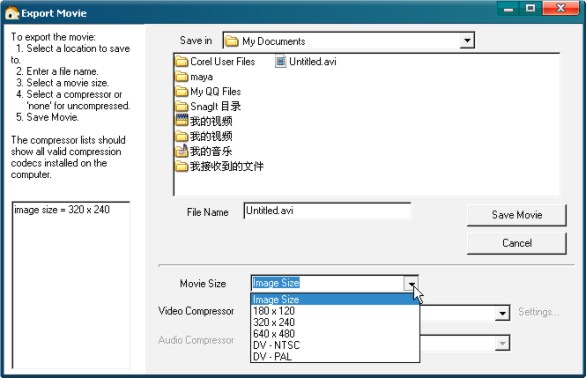This screenshot has width=586, height=378.
Task: Click the maya folder icon
Action: pyautogui.click(x=182, y=77)
